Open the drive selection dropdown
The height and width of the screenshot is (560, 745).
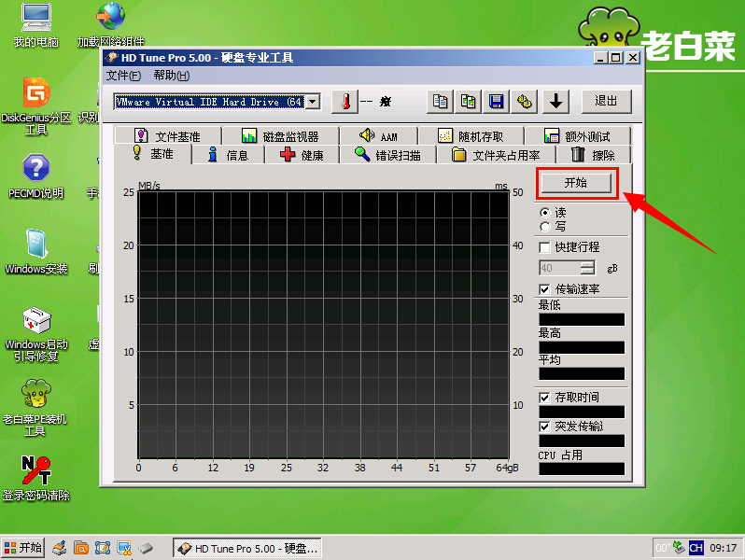(313, 102)
